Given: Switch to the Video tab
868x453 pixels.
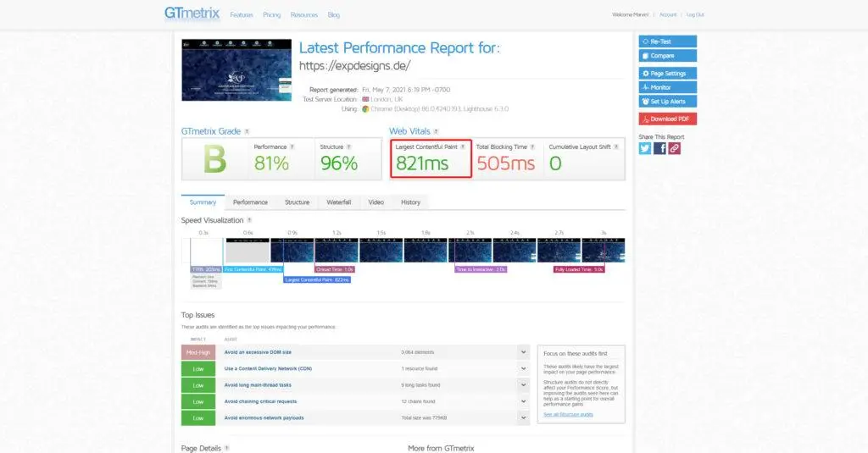Looking at the screenshot, I should (376, 202).
